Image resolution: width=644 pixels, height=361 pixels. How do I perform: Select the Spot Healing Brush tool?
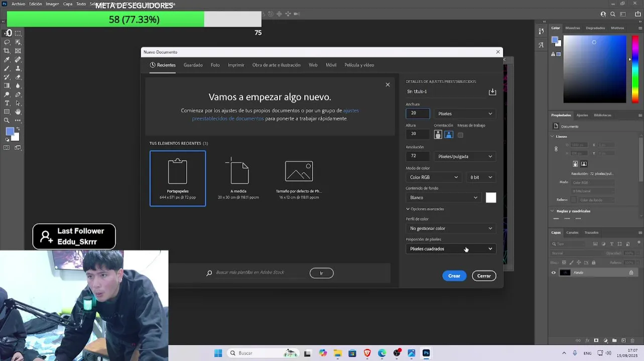point(18,60)
